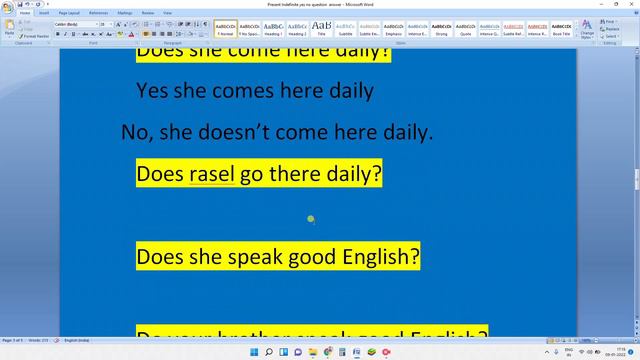Click the Format Painter button
Viewport: 640px width, 360px height.
[34, 36]
